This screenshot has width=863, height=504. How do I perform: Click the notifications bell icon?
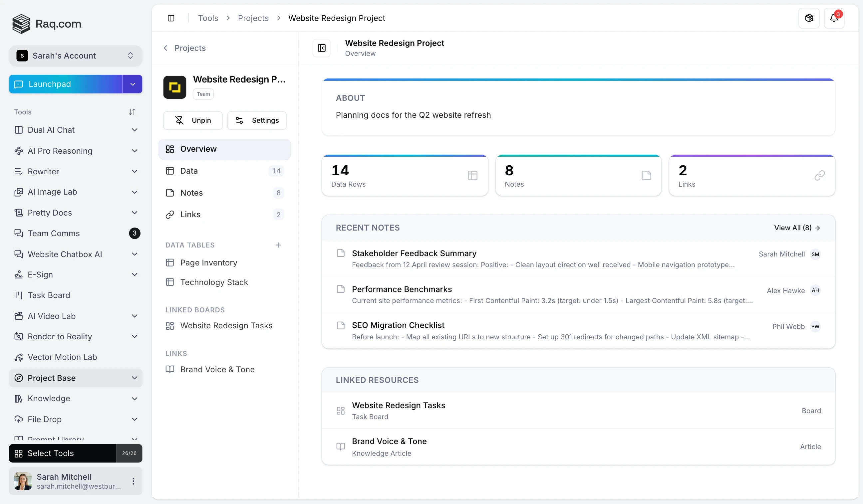(834, 18)
